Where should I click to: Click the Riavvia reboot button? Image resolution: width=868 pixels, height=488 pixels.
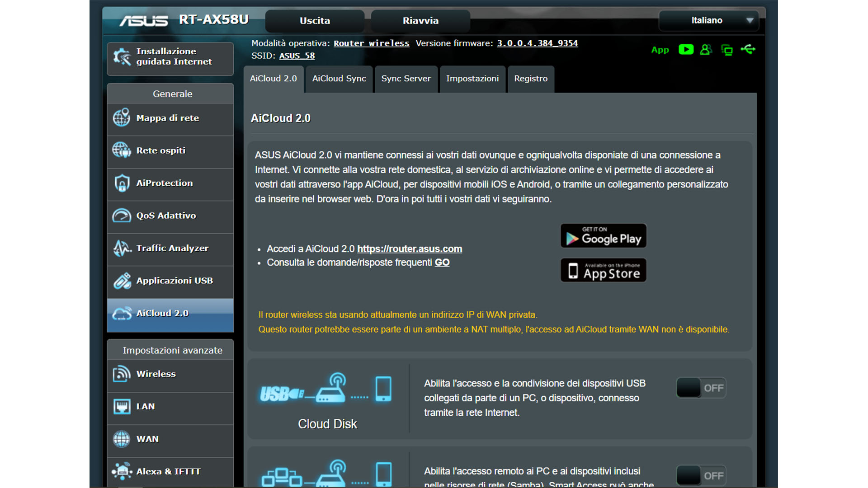point(420,21)
